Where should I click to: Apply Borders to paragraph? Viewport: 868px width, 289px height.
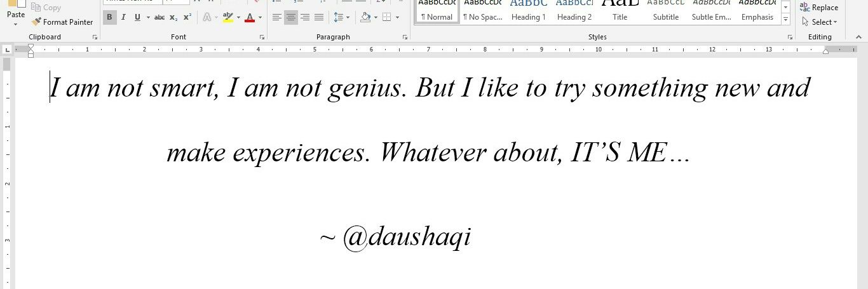click(x=388, y=17)
